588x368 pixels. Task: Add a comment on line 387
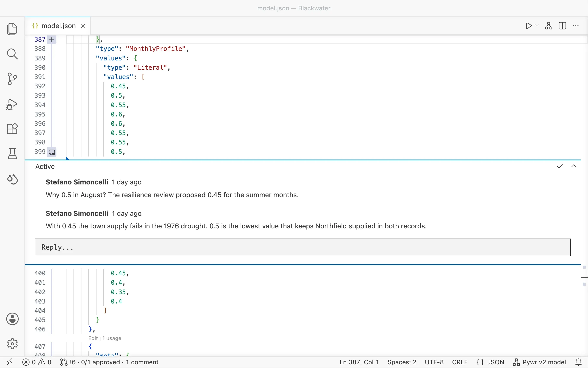(51, 39)
